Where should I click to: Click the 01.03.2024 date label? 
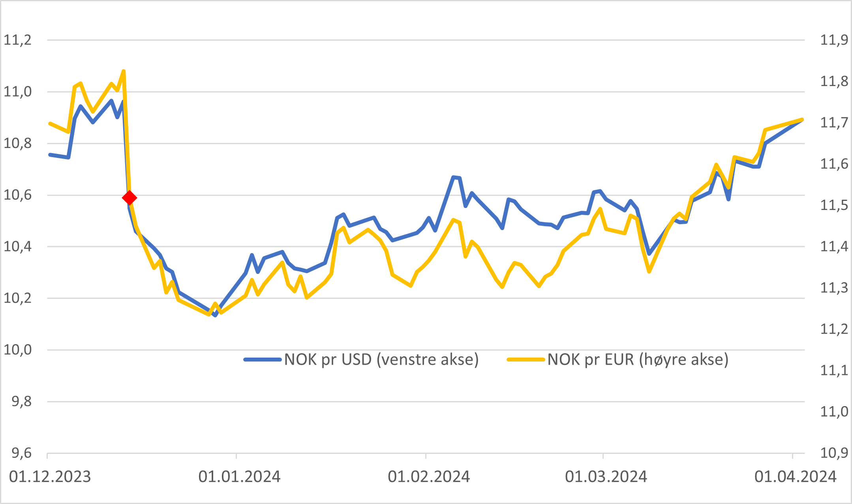(x=606, y=477)
